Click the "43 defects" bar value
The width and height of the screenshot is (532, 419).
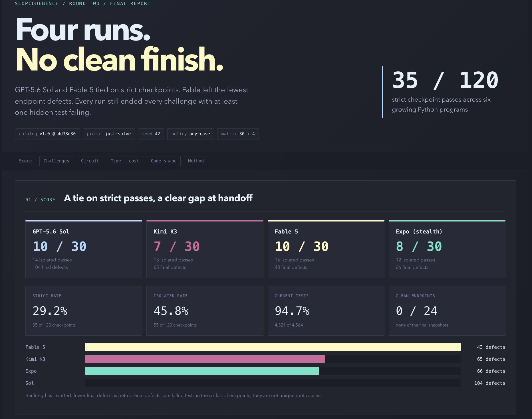click(491, 347)
